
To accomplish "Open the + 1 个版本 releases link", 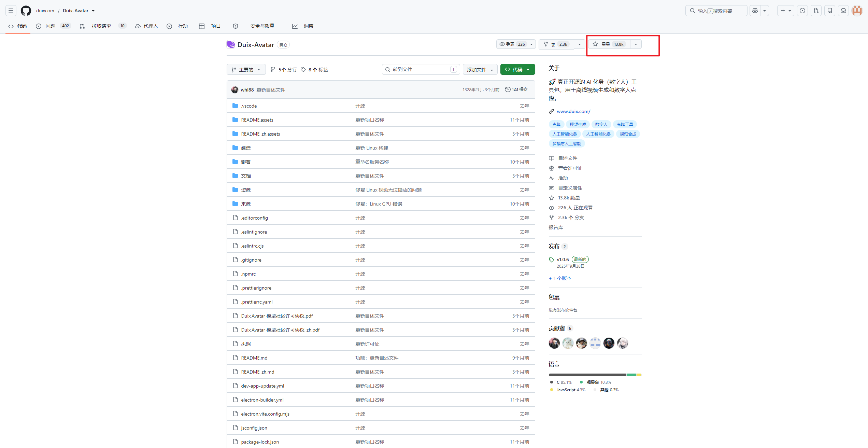I will point(560,278).
